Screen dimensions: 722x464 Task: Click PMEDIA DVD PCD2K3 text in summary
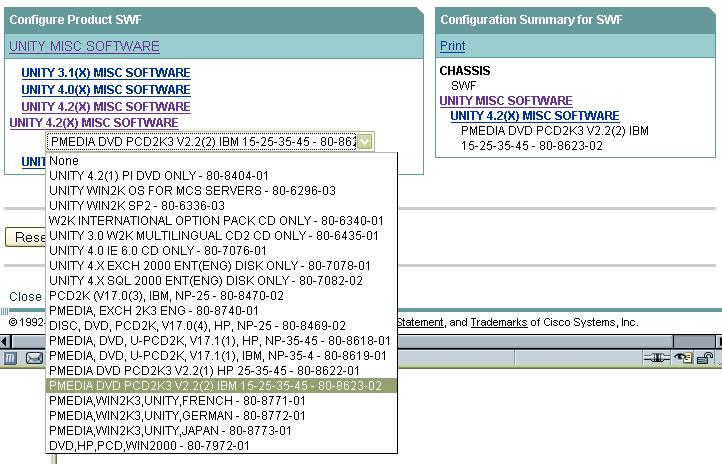point(555,138)
